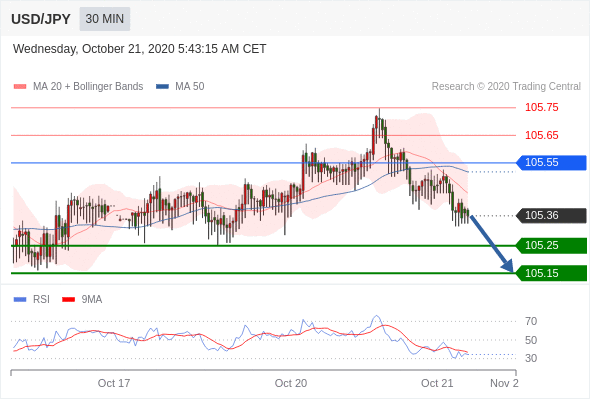This screenshot has height=400, width=590.
Task: Select the 105.36 current price tag
Action: (551, 216)
